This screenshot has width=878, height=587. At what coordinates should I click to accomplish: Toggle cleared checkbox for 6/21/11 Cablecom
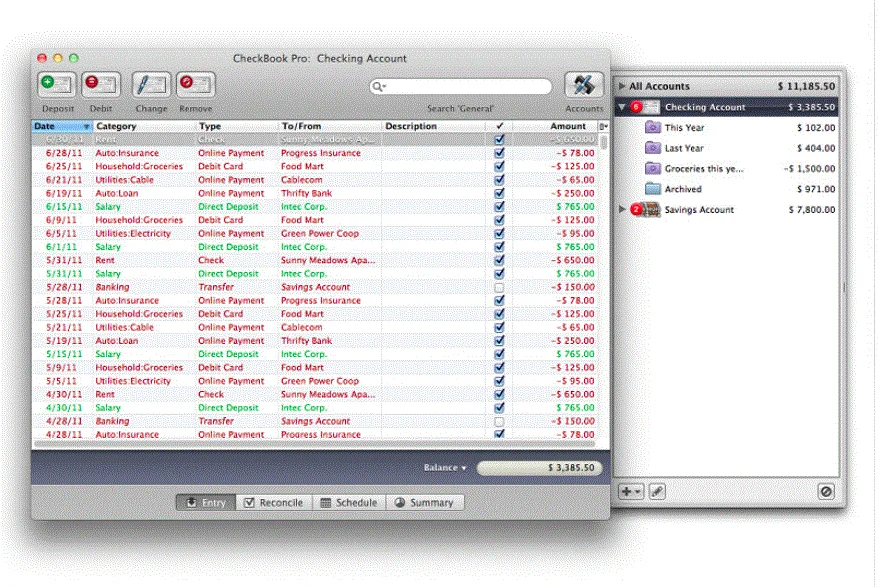click(499, 180)
